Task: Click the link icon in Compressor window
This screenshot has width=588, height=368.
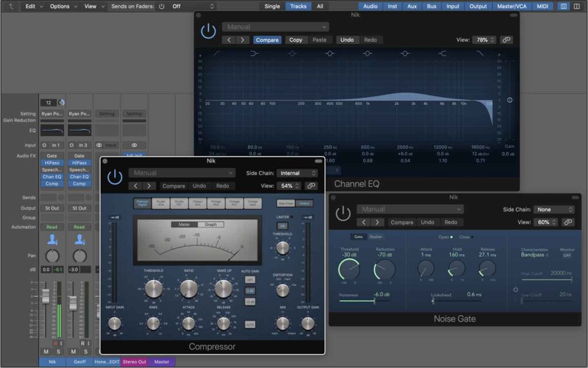Action: pyautogui.click(x=311, y=186)
